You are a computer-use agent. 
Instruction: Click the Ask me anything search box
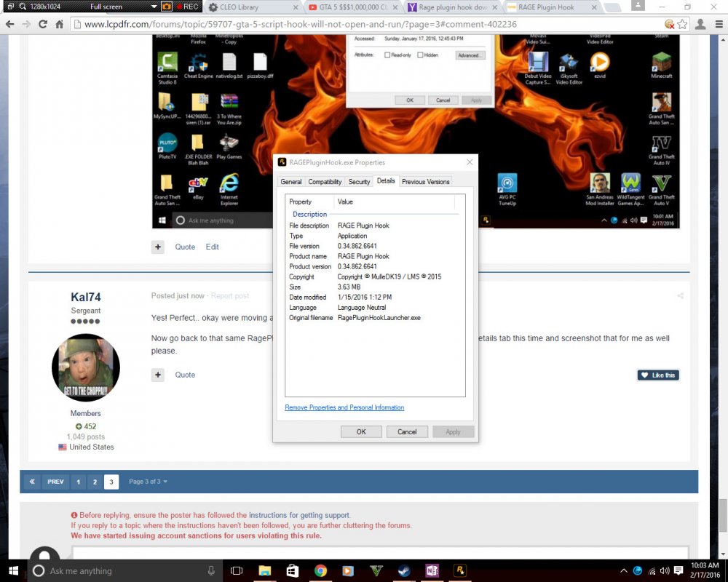(x=125, y=571)
